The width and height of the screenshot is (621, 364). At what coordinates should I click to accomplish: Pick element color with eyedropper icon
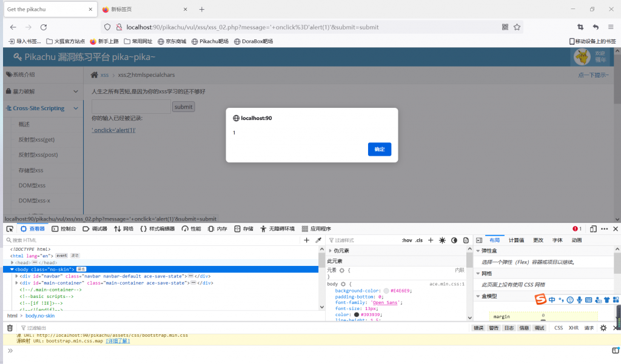tap(318, 240)
